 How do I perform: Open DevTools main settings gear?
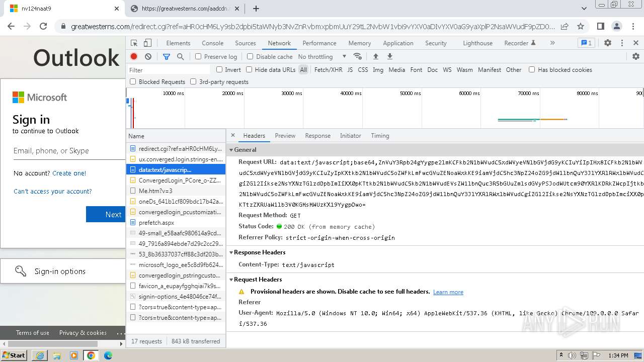point(608,43)
